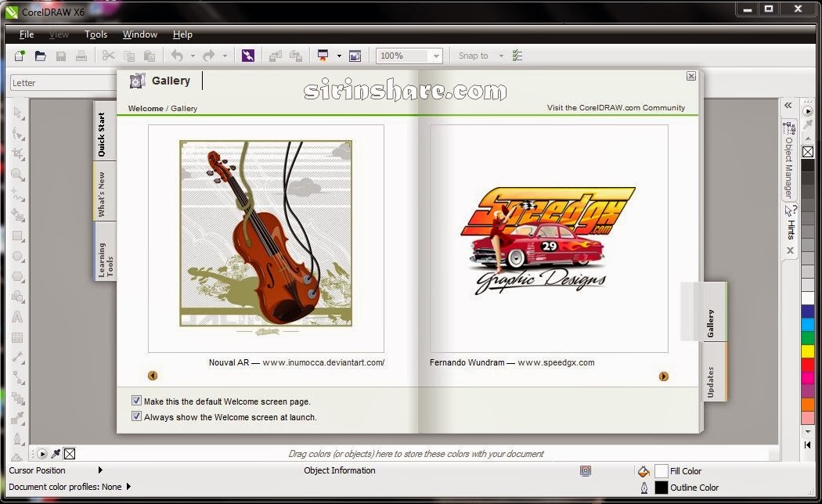The width and height of the screenshot is (822, 504).
Task: Pick the red color swatch
Action: [808, 364]
